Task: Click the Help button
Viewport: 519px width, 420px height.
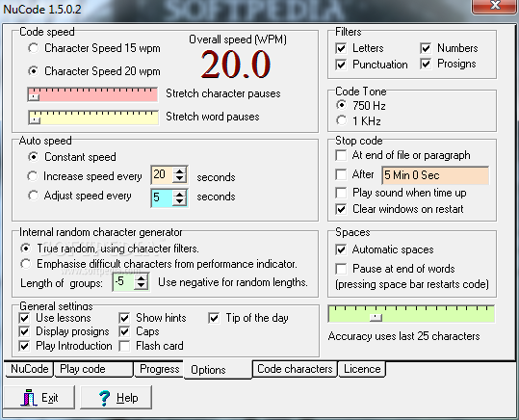Action: (x=117, y=397)
